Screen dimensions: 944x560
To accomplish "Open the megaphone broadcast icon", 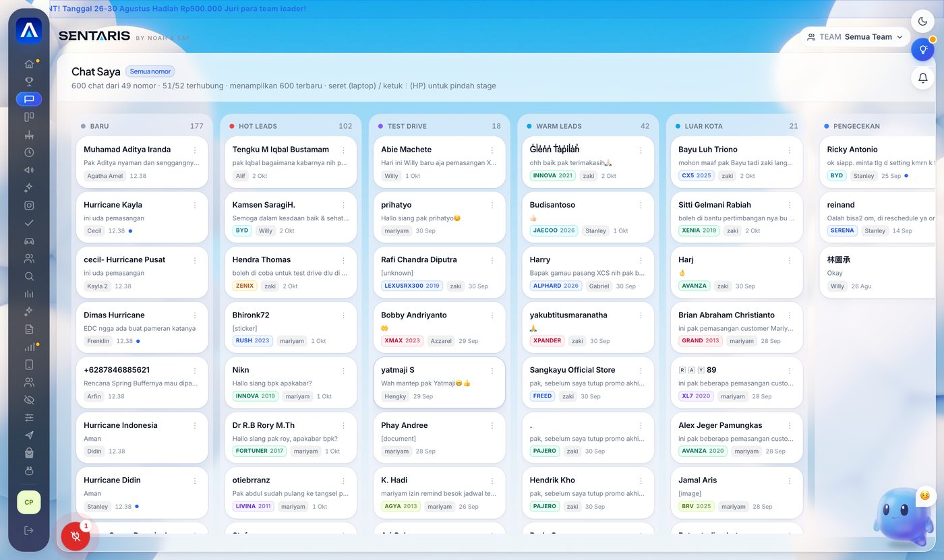I will point(29,170).
